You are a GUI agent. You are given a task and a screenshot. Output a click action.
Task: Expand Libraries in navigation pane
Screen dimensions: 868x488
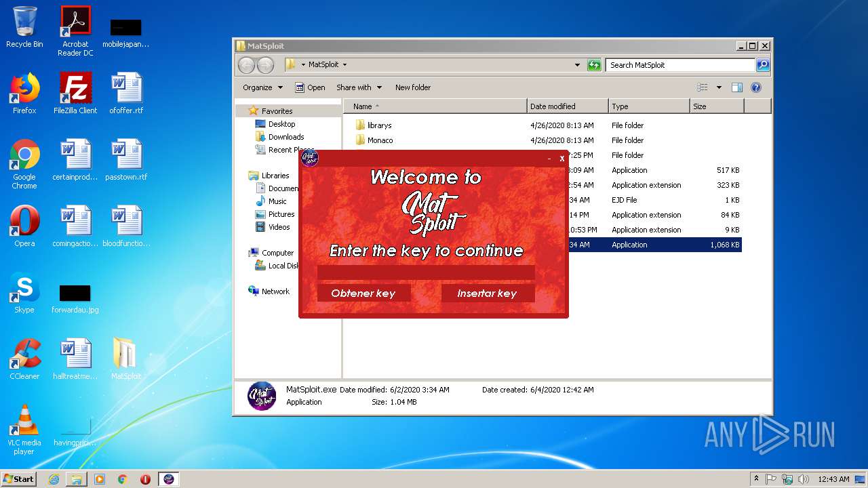tap(275, 176)
